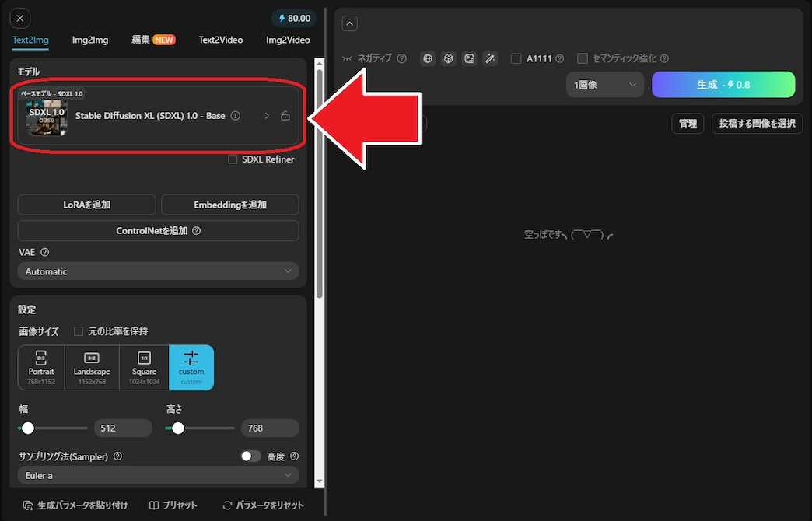Open the 1画像 image count dropdown
Image resolution: width=812 pixels, height=521 pixels.
click(604, 84)
